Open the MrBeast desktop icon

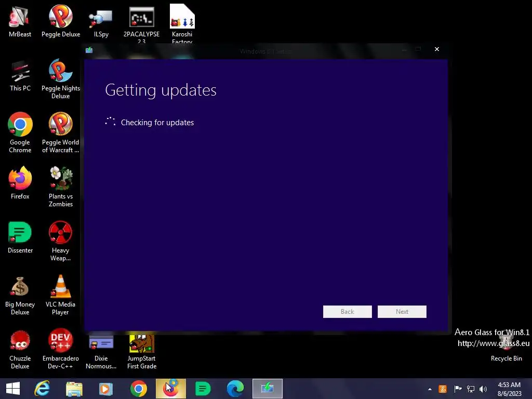tap(20, 21)
